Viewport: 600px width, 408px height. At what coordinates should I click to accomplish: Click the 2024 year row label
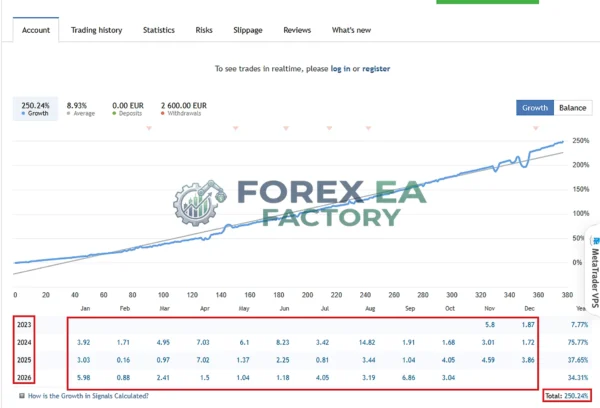pos(24,342)
